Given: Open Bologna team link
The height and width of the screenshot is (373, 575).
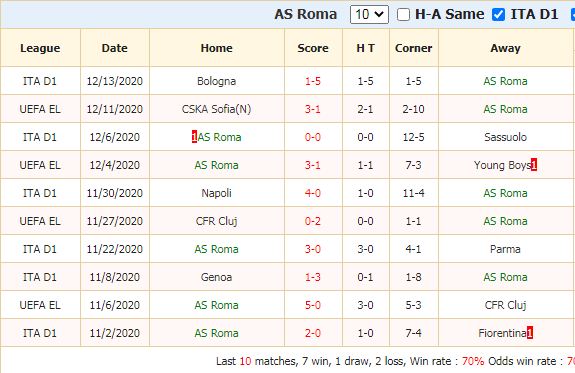Looking at the screenshot, I should point(216,81).
